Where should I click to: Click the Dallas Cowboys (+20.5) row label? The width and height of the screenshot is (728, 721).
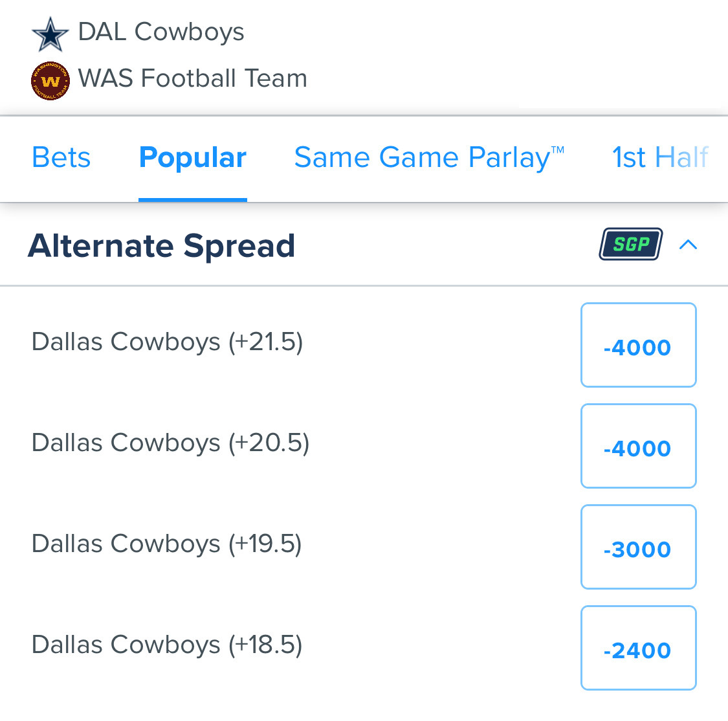(x=170, y=443)
